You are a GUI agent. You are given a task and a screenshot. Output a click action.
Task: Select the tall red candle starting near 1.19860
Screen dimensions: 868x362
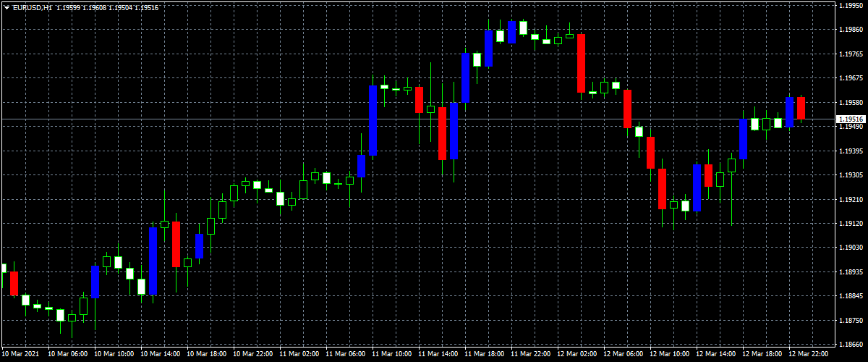[x=581, y=63]
